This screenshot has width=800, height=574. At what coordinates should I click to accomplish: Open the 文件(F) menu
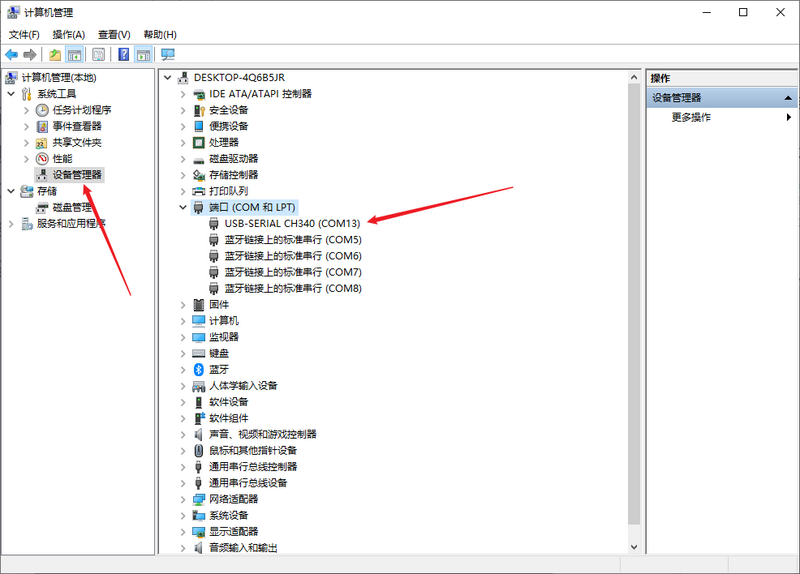[x=24, y=35]
